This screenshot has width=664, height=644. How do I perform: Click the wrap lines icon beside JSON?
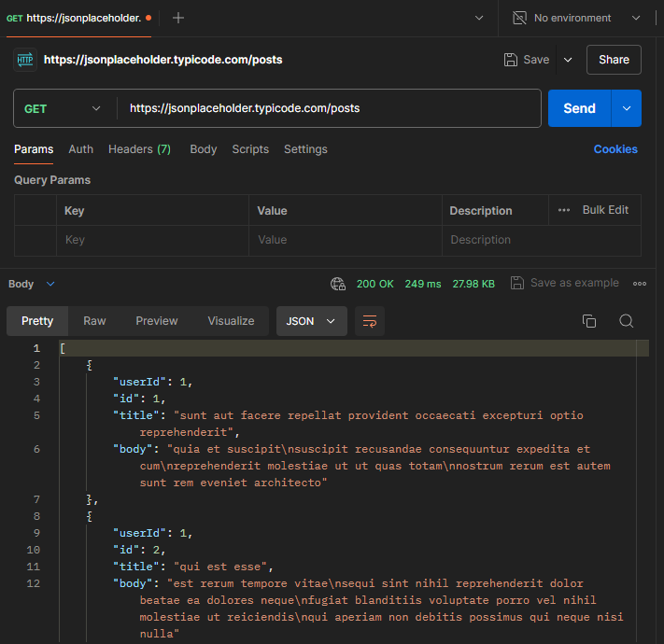370,321
